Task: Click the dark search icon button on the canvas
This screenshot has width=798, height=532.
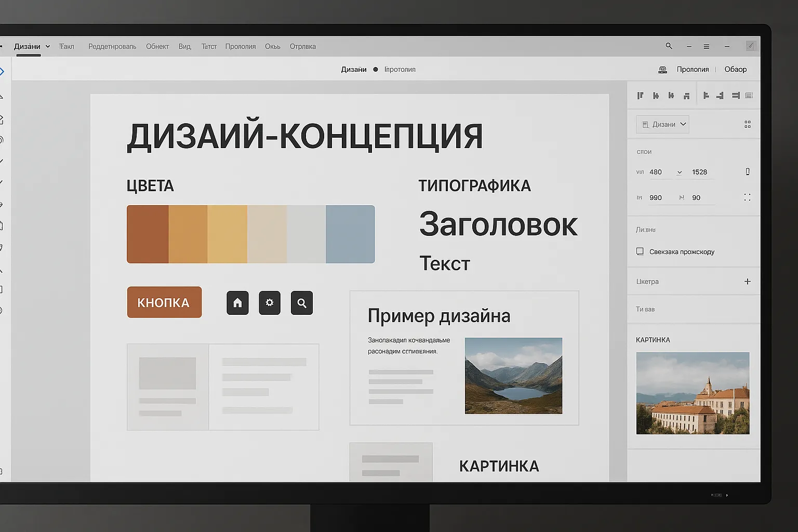Action: click(x=302, y=303)
